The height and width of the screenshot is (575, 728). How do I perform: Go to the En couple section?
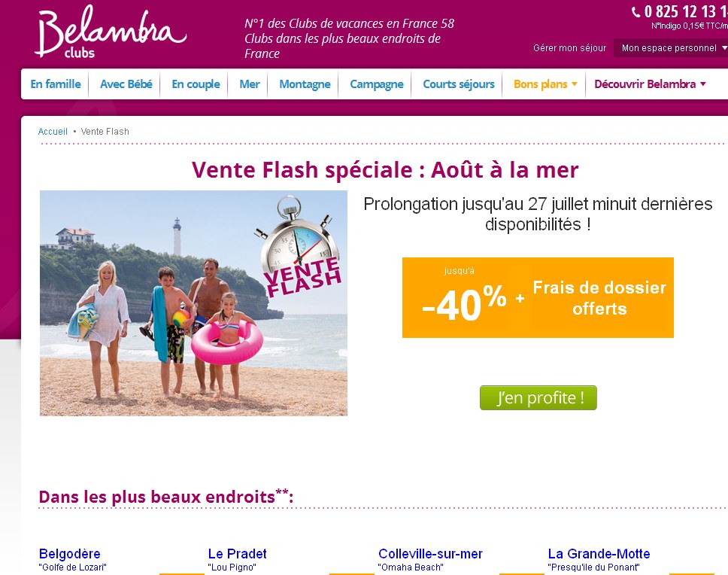(x=196, y=84)
